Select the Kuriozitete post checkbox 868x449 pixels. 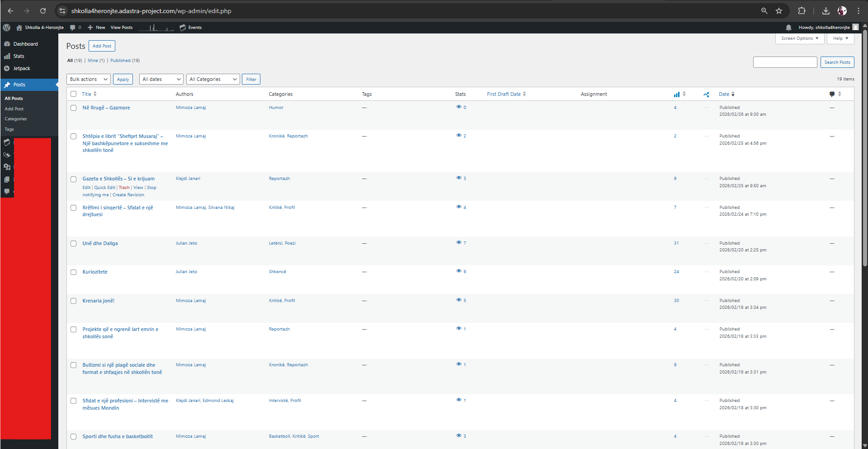[x=74, y=272]
